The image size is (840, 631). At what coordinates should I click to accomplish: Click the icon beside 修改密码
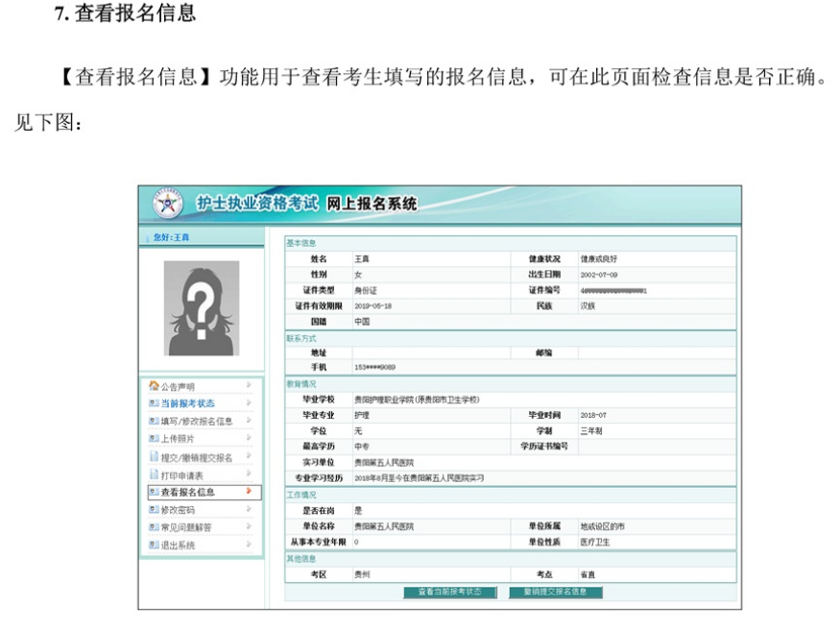click(x=154, y=510)
